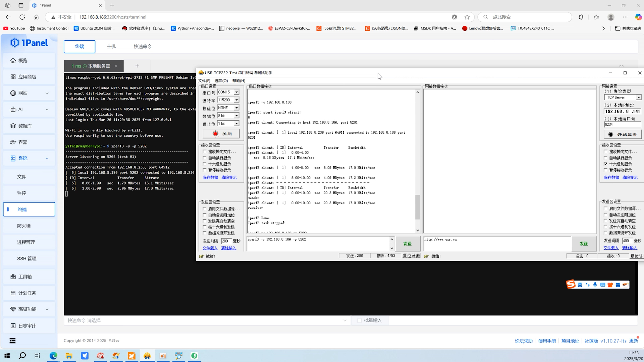Viewport: 644px width, 362px height.
Task: Open the 概览 overview home icon
Action: point(13,61)
